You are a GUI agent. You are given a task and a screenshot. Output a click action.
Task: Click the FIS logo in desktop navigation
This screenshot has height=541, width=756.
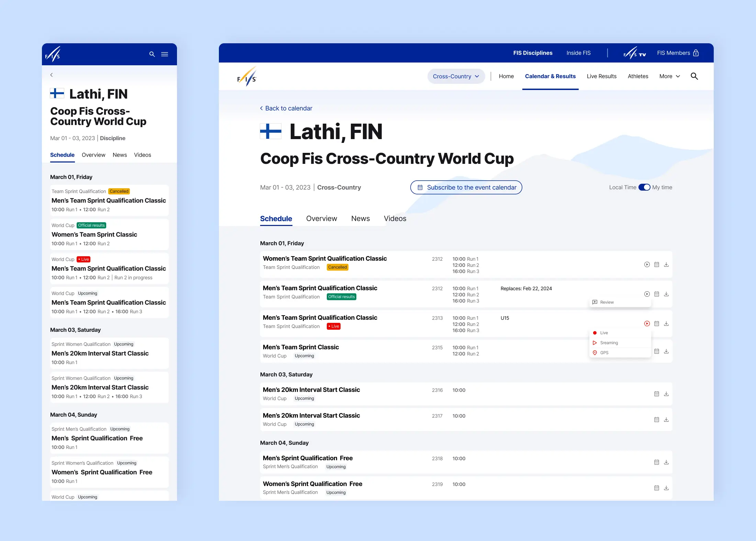[x=247, y=77]
